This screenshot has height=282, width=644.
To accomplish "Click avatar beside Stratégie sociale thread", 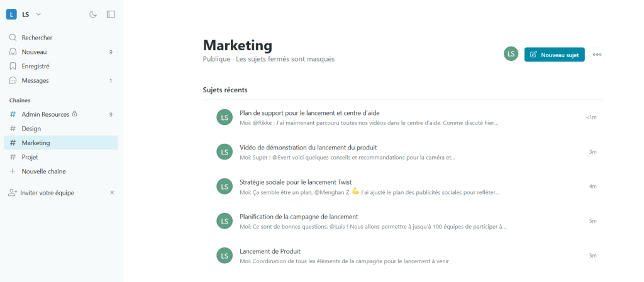I will (224, 186).
